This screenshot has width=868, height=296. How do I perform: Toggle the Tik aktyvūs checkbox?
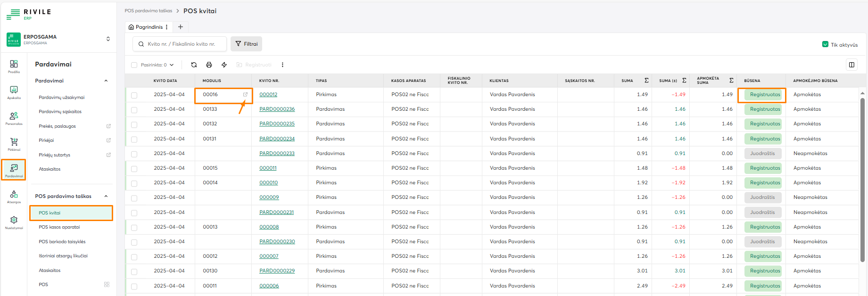(825, 44)
